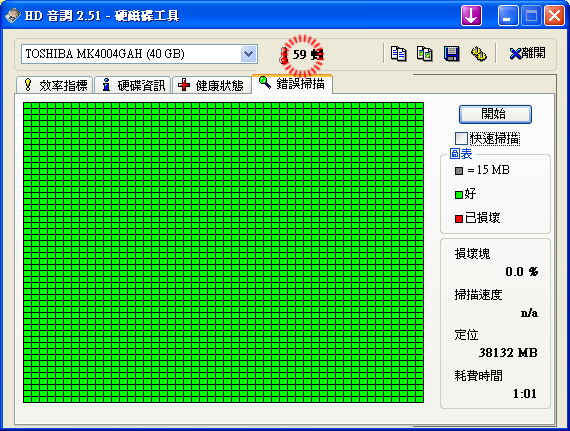The height and width of the screenshot is (431, 570).
Task: Close the HD Tune window
Action: click(554, 16)
